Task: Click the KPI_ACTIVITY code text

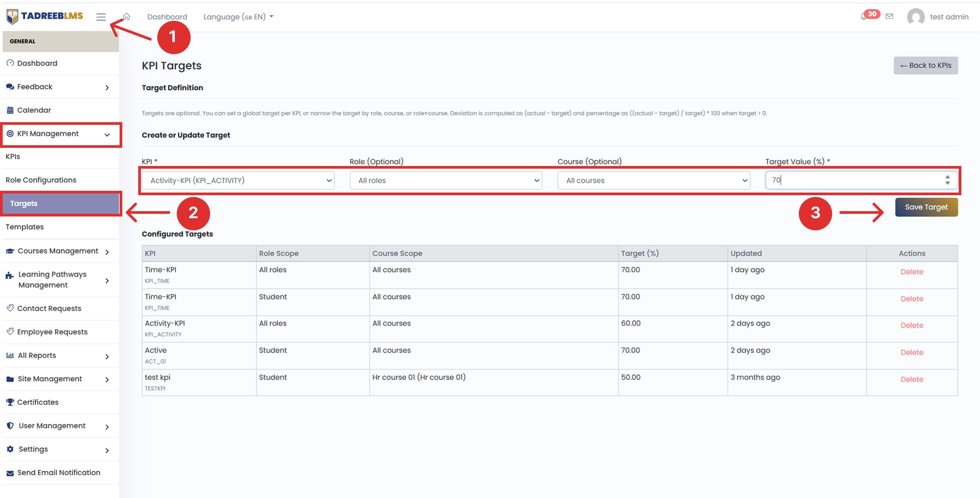Action: pyautogui.click(x=163, y=334)
